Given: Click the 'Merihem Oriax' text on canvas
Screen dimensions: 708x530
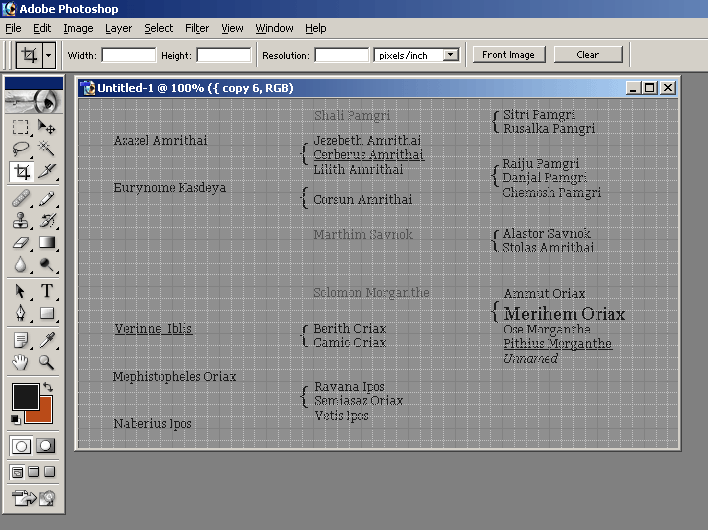Looking at the screenshot, I should (564, 313).
